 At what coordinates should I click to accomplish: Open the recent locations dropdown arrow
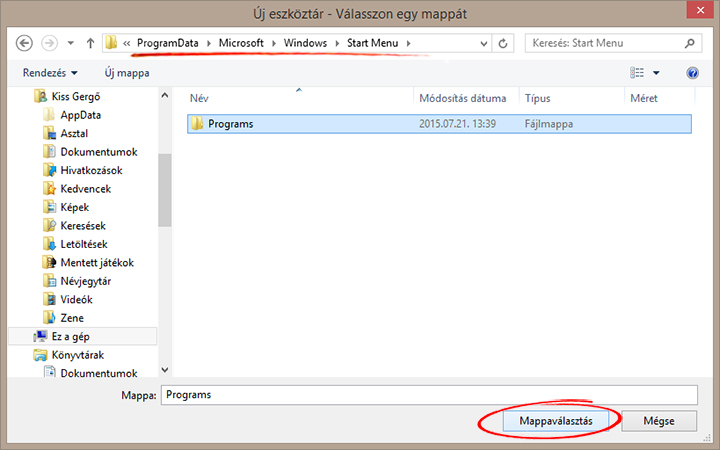[70, 44]
